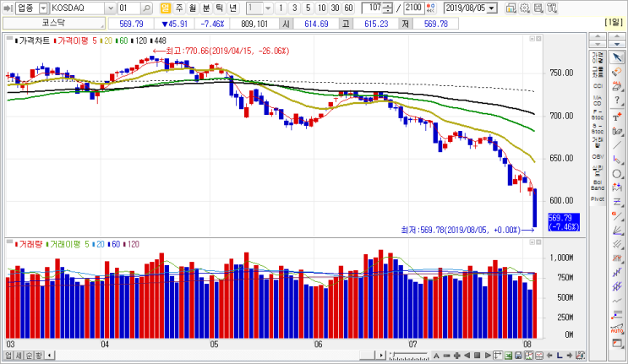Select the 월 monthly period toggle
Screen dimensions: 628x364
pos(193,8)
